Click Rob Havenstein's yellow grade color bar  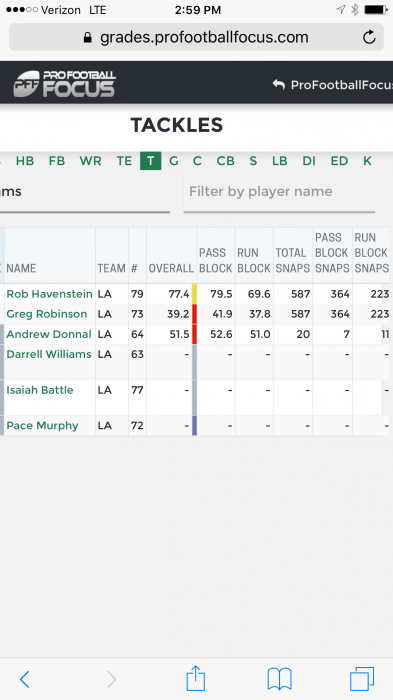[194, 294]
